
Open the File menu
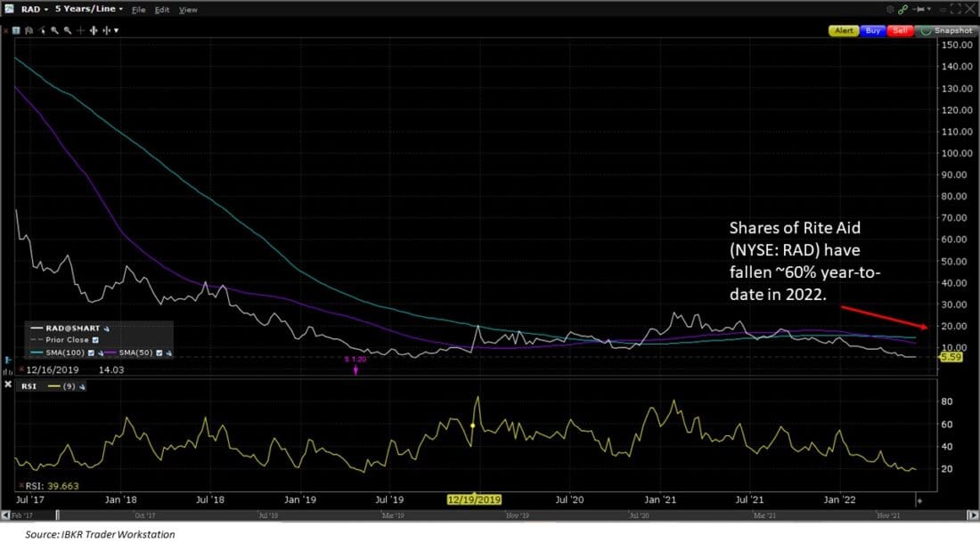tap(139, 10)
